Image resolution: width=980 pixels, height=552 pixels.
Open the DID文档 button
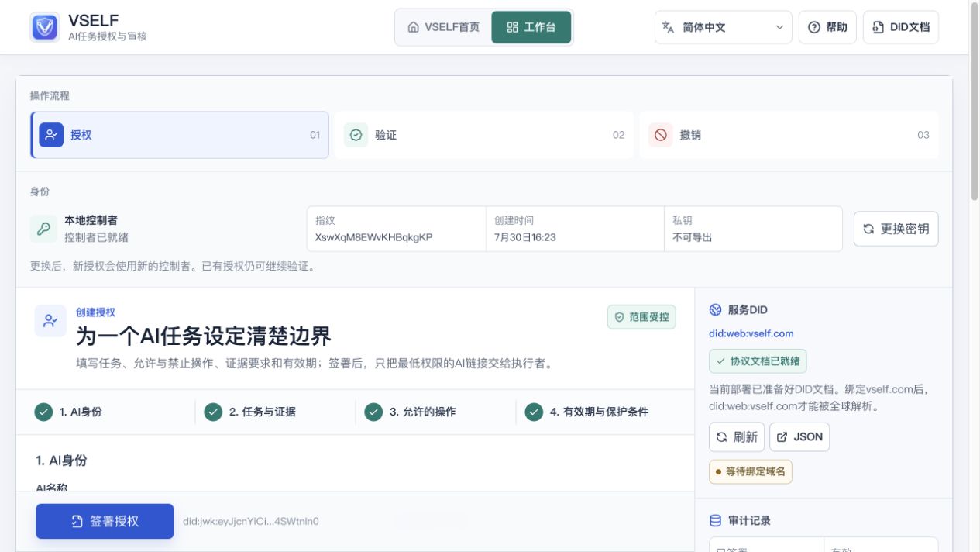901,27
